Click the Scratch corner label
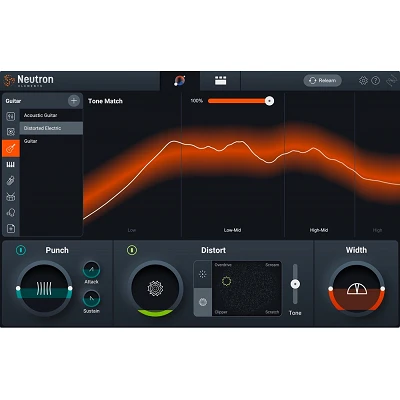This screenshot has width=400, height=400. (x=272, y=312)
